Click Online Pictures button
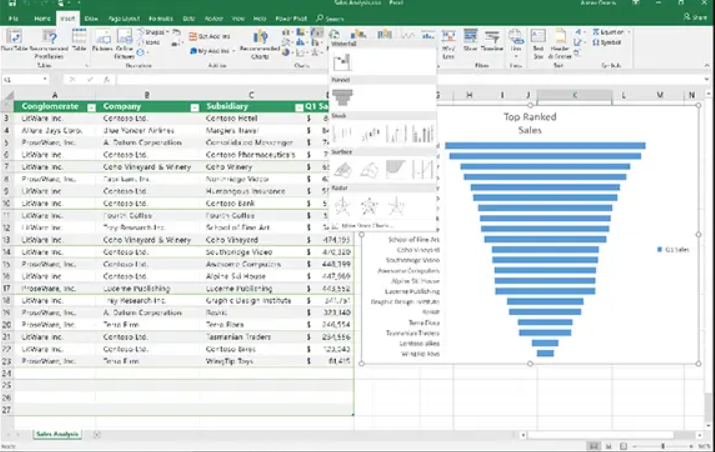715x452 pixels. [x=124, y=44]
